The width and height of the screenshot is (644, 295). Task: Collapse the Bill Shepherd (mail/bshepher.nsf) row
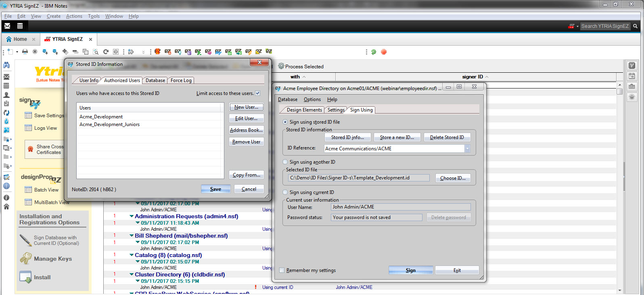click(132, 236)
